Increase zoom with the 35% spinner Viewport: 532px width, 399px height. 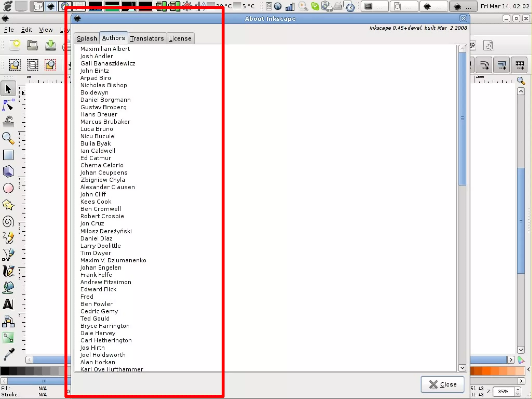click(518, 389)
